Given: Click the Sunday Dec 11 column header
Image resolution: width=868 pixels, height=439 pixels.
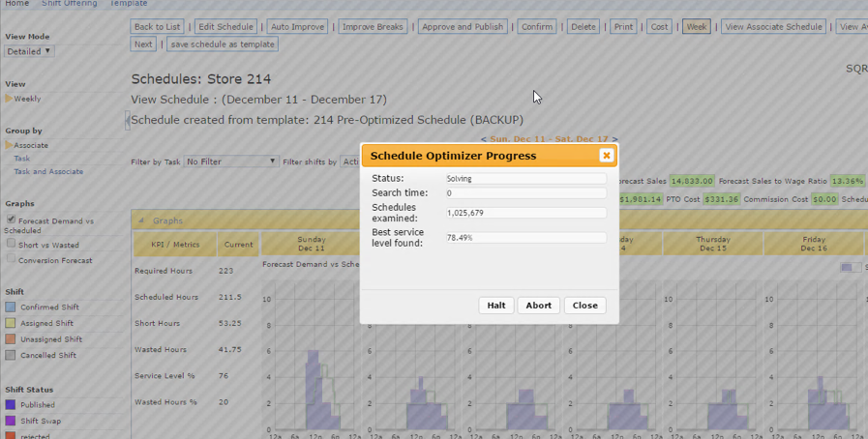Looking at the screenshot, I should point(312,244).
